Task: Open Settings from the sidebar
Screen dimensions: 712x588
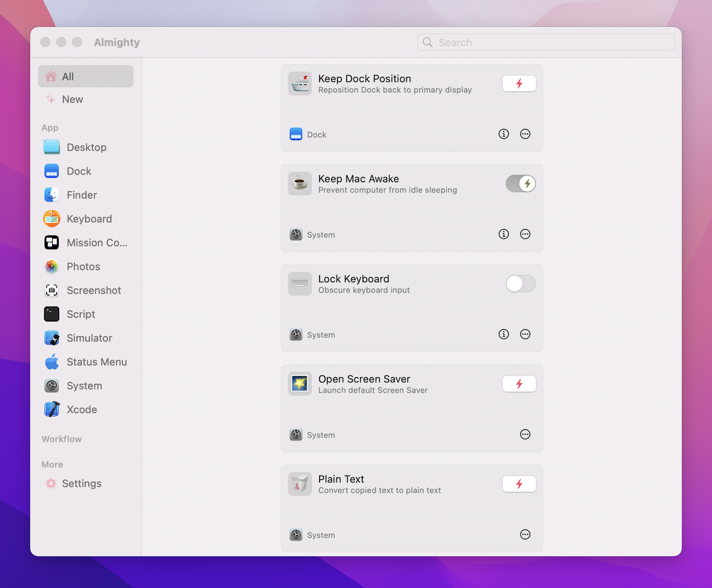Action: (81, 483)
